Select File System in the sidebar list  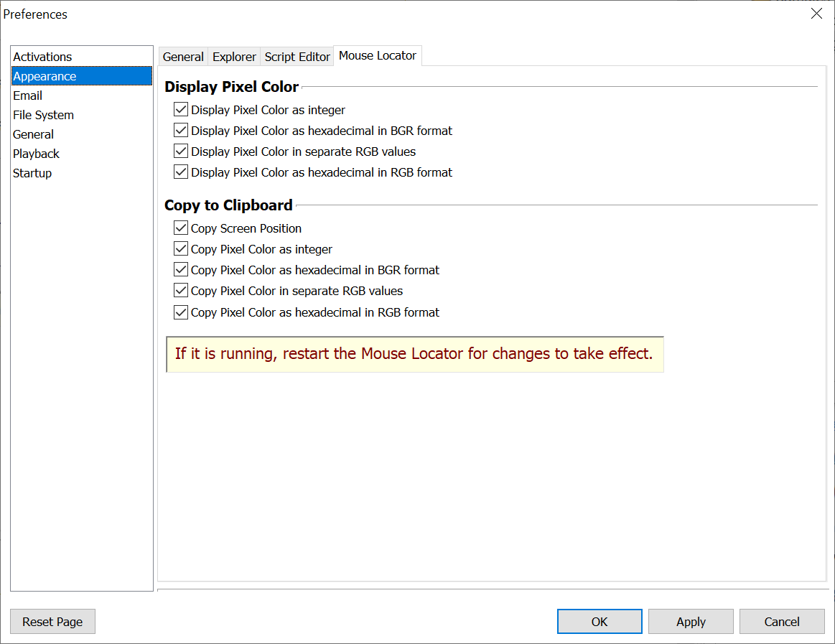point(43,115)
